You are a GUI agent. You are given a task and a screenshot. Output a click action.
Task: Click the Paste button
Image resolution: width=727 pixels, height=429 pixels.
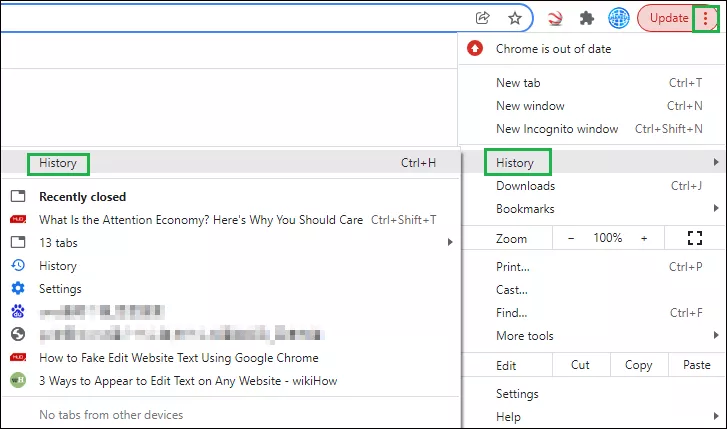(x=697, y=365)
